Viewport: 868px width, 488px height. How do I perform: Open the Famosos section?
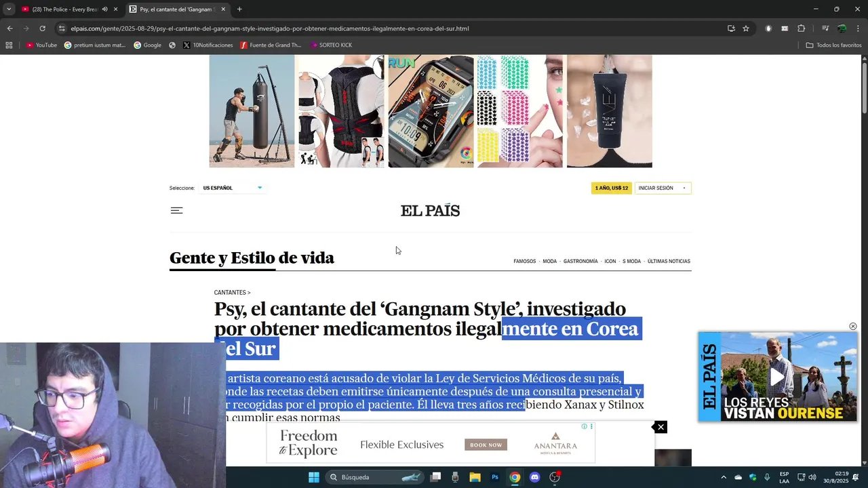pyautogui.click(x=524, y=262)
